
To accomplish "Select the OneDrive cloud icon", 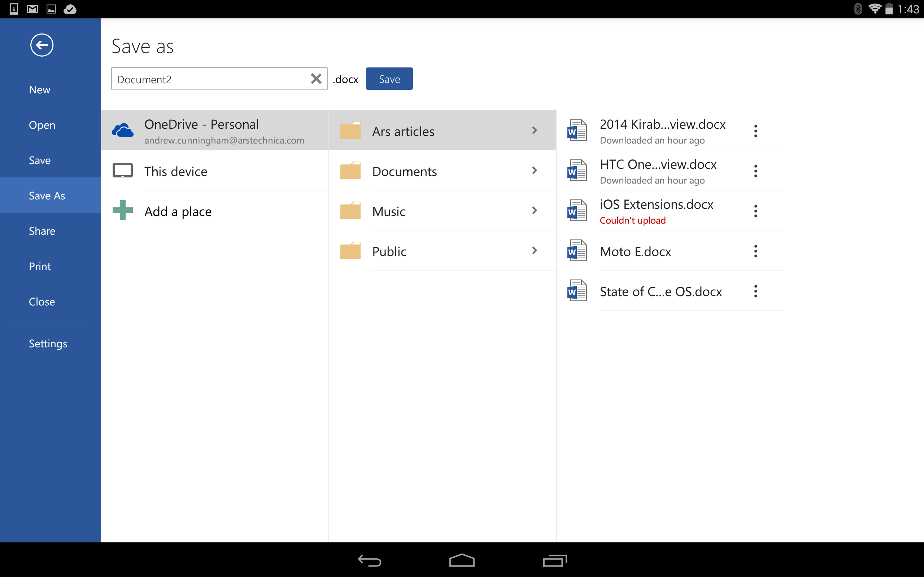I will 123,130.
